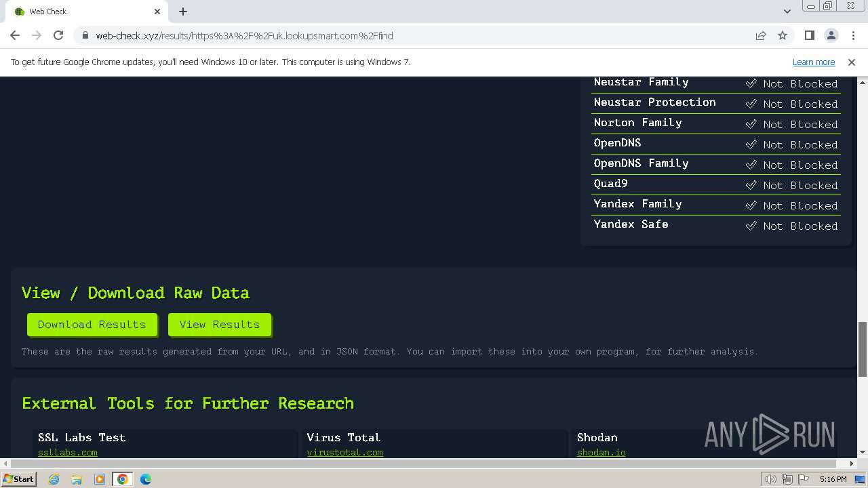Image resolution: width=868 pixels, height=488 pixels.
Task: Click the Norton Family Not Blocked checkmark
Action: pos(751,124)
